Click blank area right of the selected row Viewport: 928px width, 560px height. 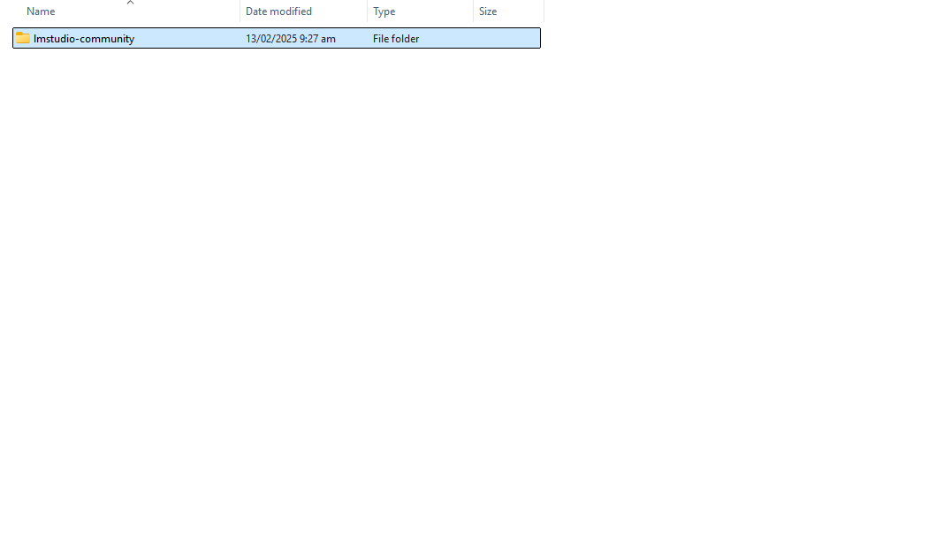[x=707, y=39]
